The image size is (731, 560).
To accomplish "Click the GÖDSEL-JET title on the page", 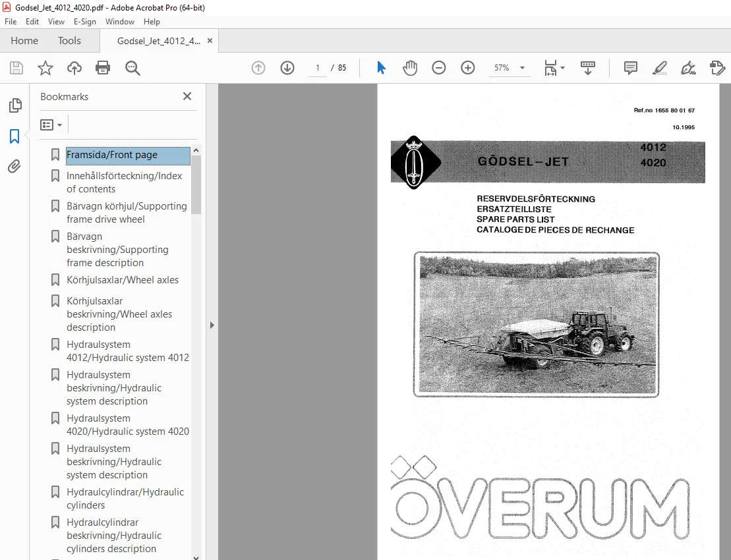I will 523,161.
